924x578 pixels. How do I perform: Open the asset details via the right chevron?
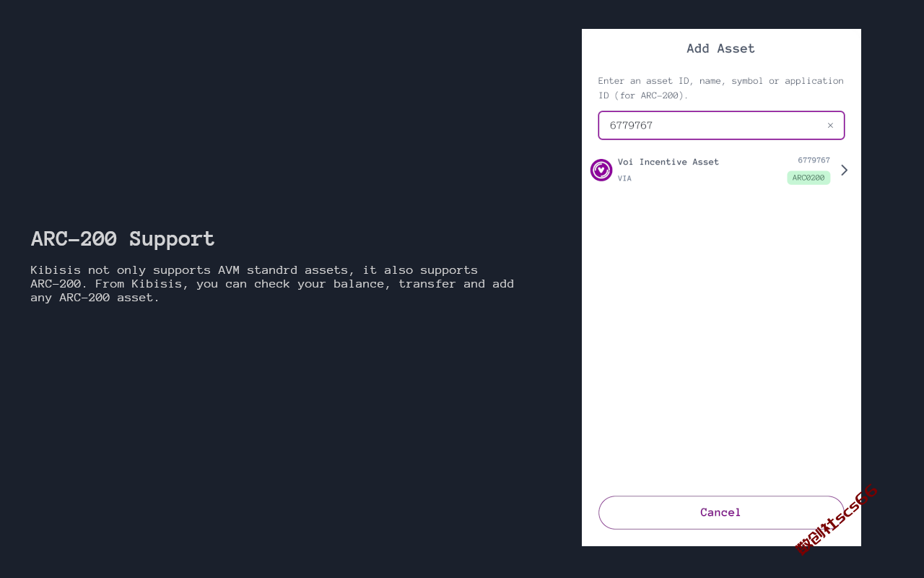[x=845, y=171]
